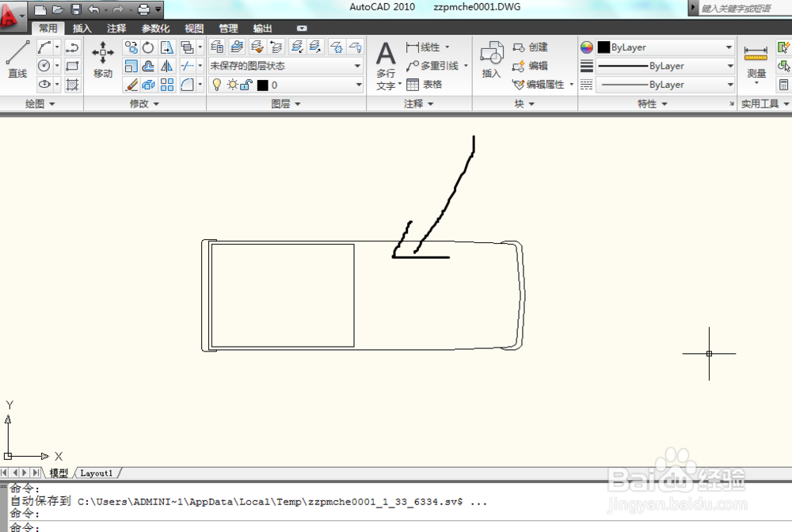Click the Layer Previous icon
The width and height of the screenshot is (792, 532).
pyautogui.click(x=276, y=47)
